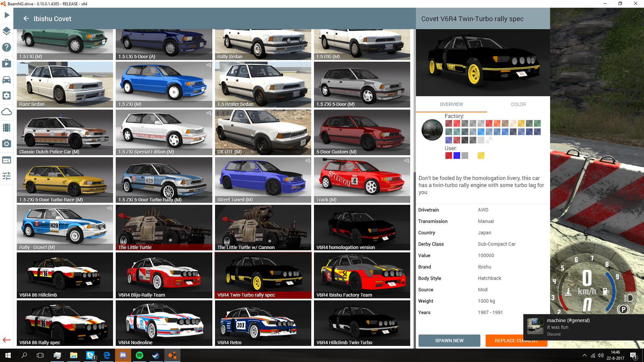Open the camera photo mode icon
Screen dimensions: 644x362
(7, 144)
